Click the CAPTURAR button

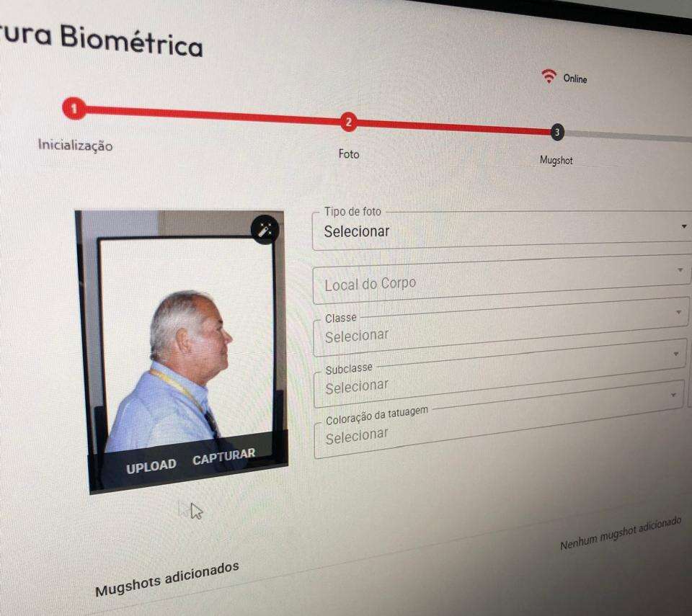point(223,456)
